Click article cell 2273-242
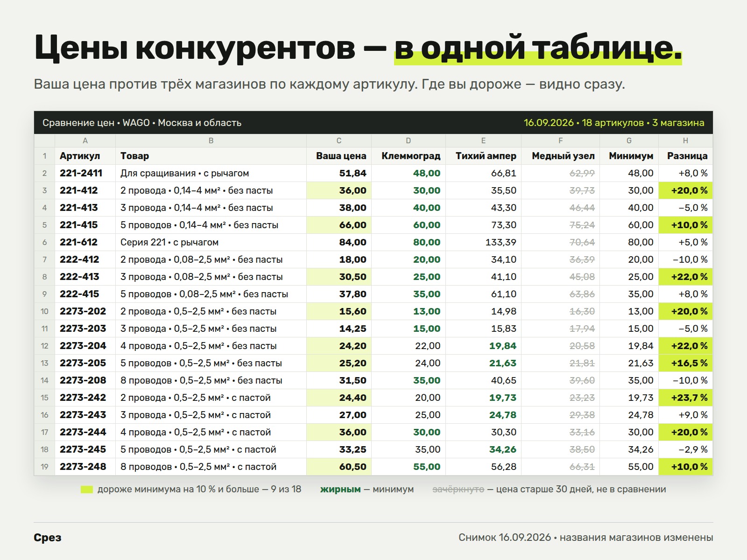Screen dimensions: 747x560 [85, 398]
